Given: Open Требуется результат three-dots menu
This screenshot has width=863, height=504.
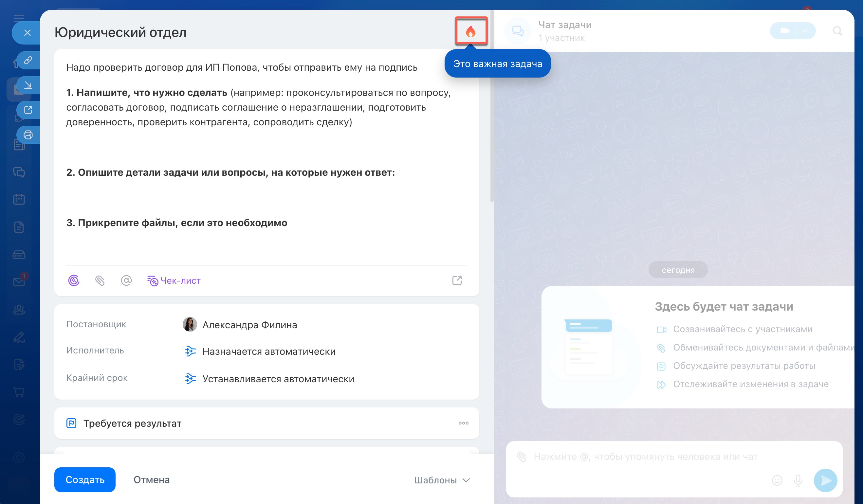Looking at the screenshot, I should point(463,423).
